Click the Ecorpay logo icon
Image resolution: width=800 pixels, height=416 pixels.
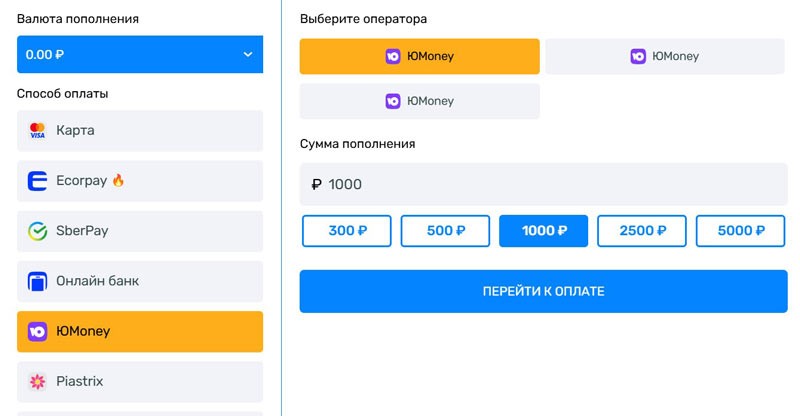tap(38, 181)
